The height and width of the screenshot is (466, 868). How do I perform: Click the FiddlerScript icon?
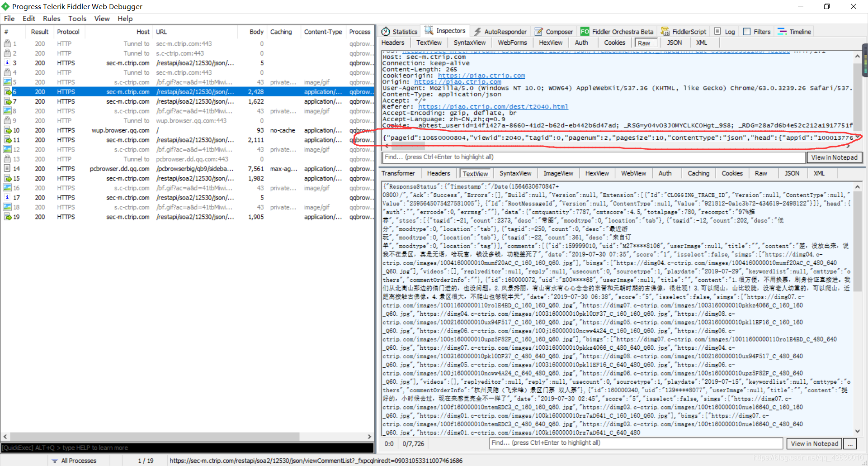click(x=665, y=32)
